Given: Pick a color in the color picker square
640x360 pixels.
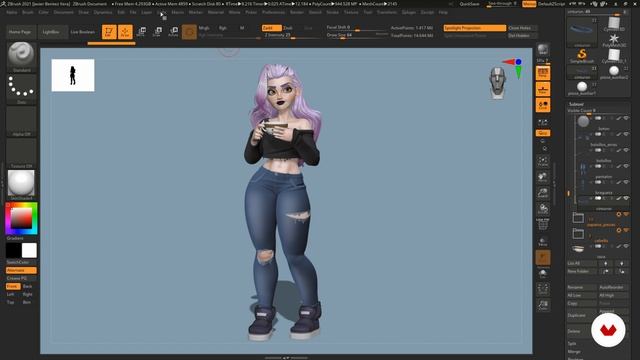Looking at the screenshot, I should pos(21,218).
